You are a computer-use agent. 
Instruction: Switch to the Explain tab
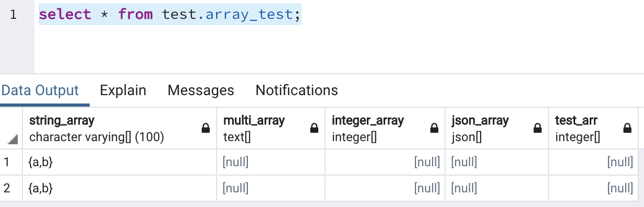click(123, 90)
